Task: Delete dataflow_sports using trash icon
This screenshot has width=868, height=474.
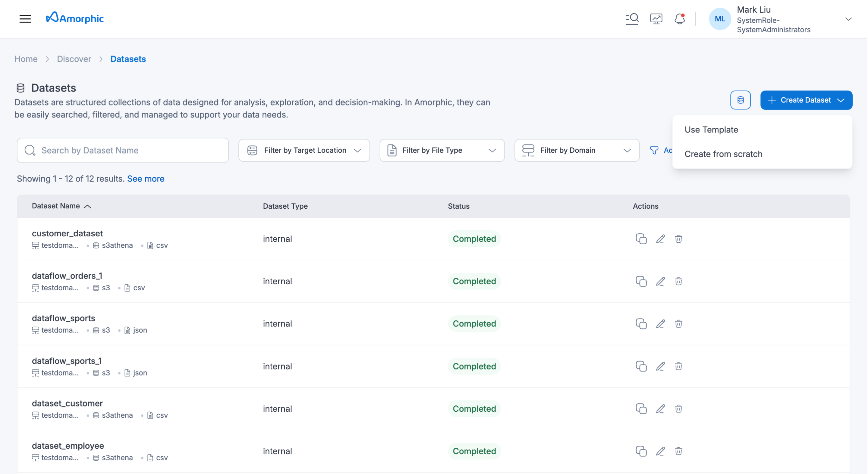Action: [x=678, y=323]
